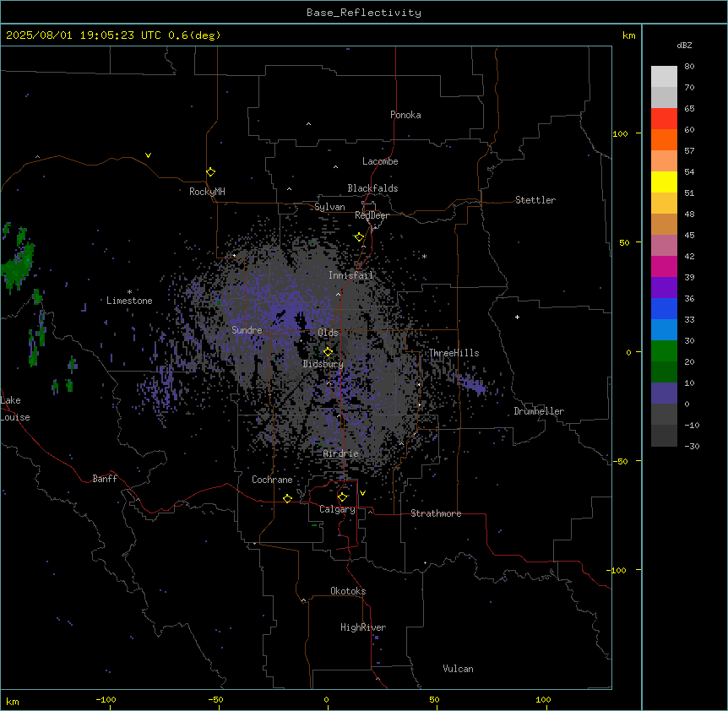This screenshot has height=711, width=728.
Task: Select the RedDeer label
Action: tap(372, 215)
